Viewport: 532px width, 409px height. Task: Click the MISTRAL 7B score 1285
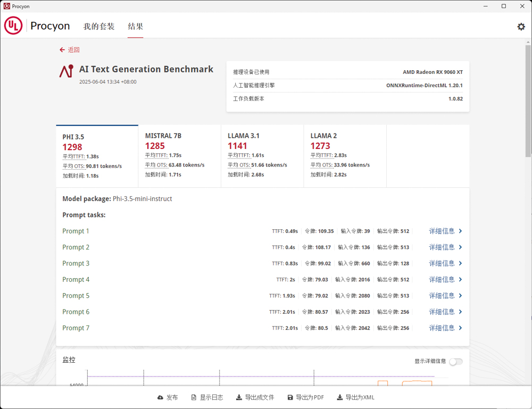coord(155,146)
